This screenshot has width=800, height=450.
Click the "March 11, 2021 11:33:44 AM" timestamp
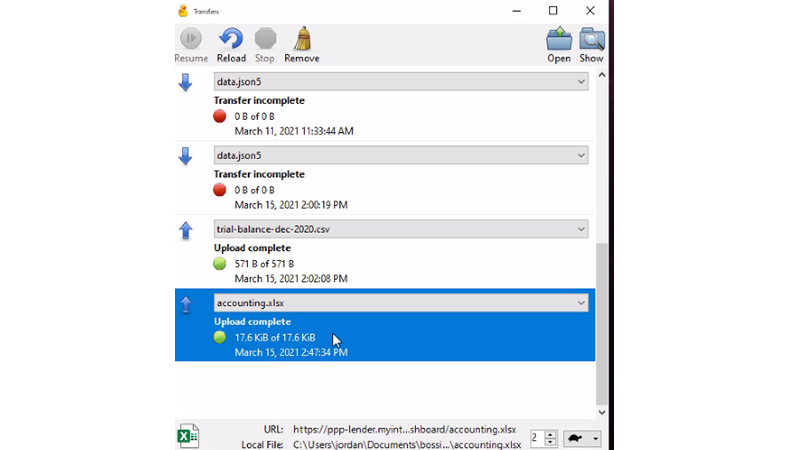[x=294, y=131]
